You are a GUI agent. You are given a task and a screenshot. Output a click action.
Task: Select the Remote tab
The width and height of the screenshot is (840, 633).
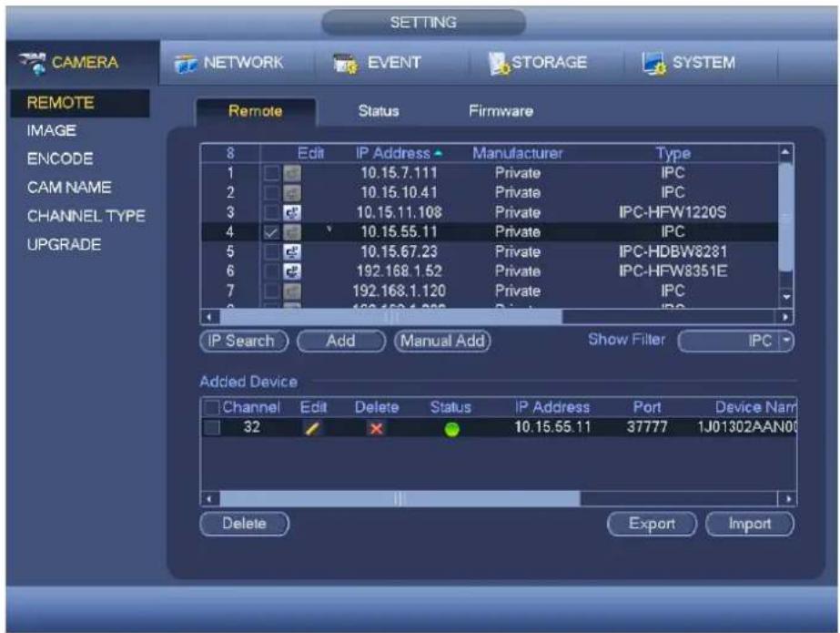[256, 111]
